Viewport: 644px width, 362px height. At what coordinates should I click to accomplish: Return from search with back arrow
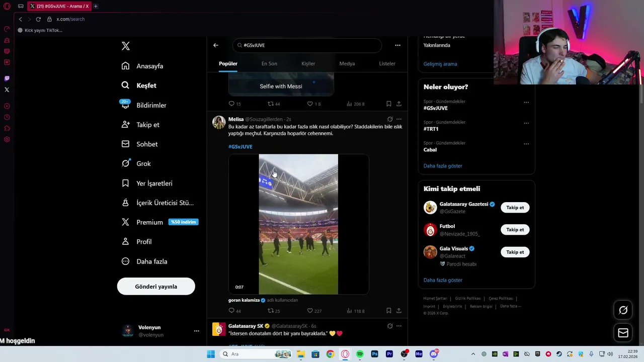tap(216, 45)
